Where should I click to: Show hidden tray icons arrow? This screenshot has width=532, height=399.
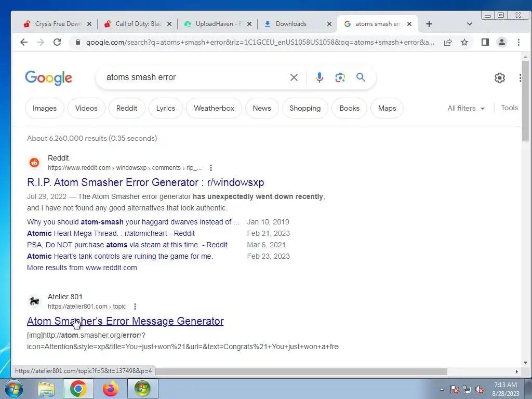pyautogui.click(x=442, y=389)
